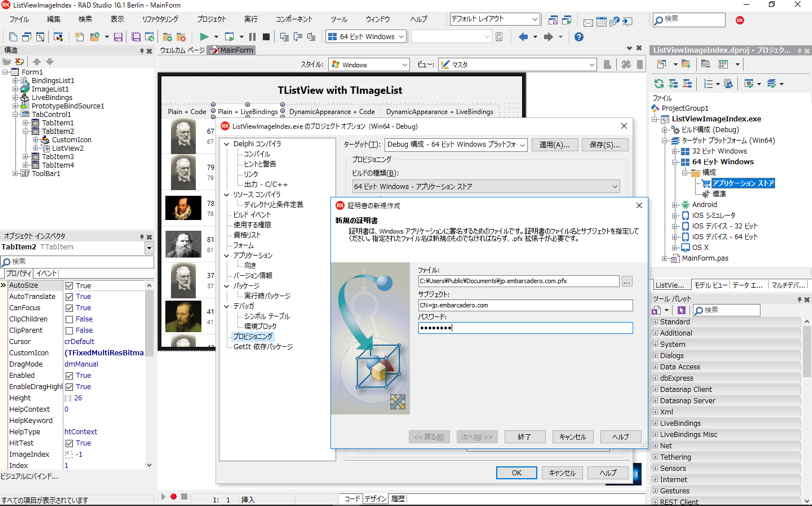
Task: Click the green Refresh icon in Project Manager
Action: tap(659, 83)
